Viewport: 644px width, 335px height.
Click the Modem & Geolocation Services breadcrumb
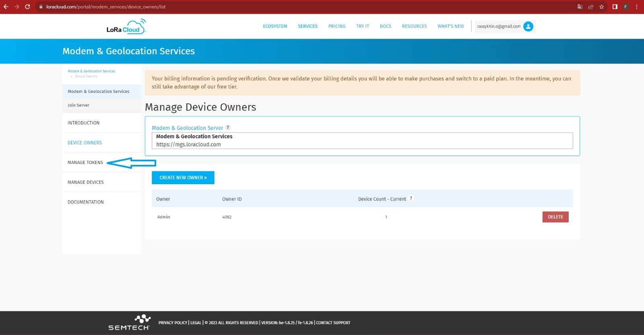click(91, 71)
